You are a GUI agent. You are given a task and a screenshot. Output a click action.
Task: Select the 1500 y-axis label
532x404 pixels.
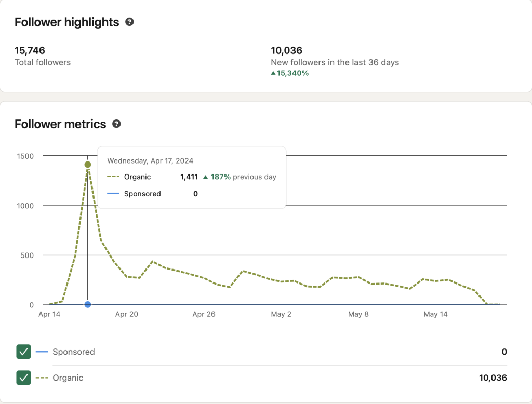25,156
